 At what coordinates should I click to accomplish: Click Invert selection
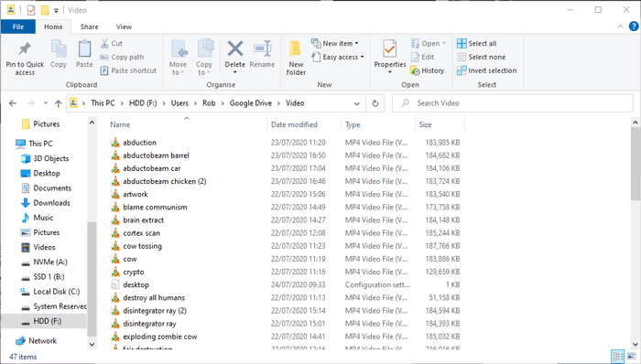pos(487,70)
